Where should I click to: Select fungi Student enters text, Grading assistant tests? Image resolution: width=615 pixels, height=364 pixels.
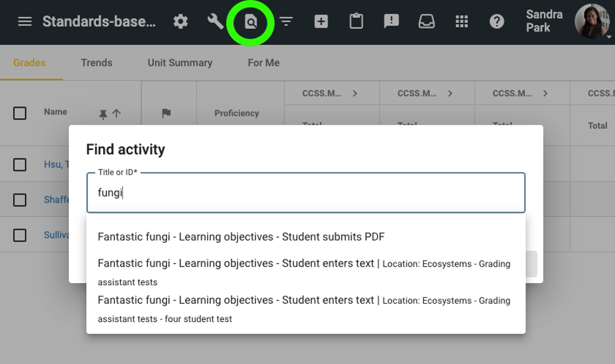click(x=306, y=272)
